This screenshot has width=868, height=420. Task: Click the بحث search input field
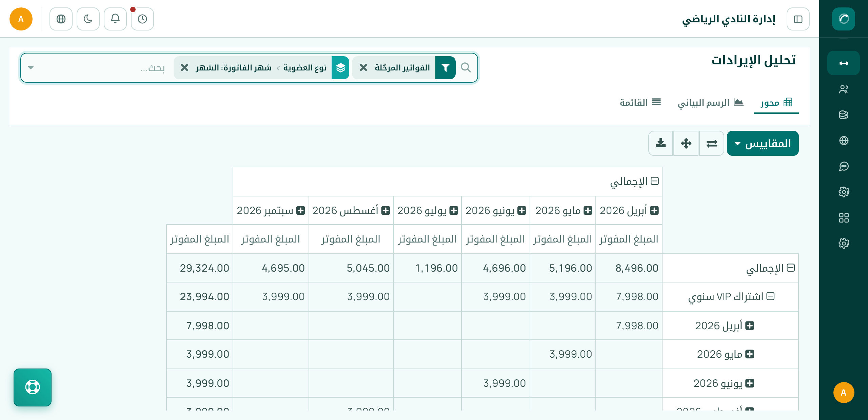(102, 68)
